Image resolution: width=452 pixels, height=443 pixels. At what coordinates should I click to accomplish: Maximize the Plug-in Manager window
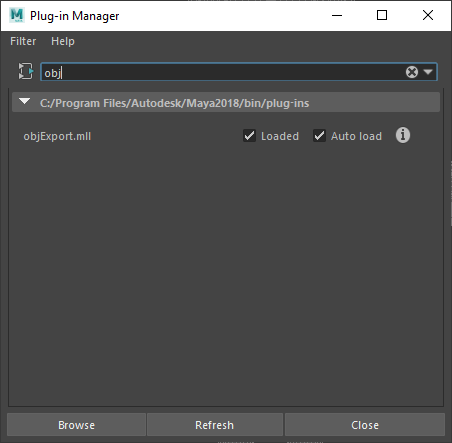point(382,15)
